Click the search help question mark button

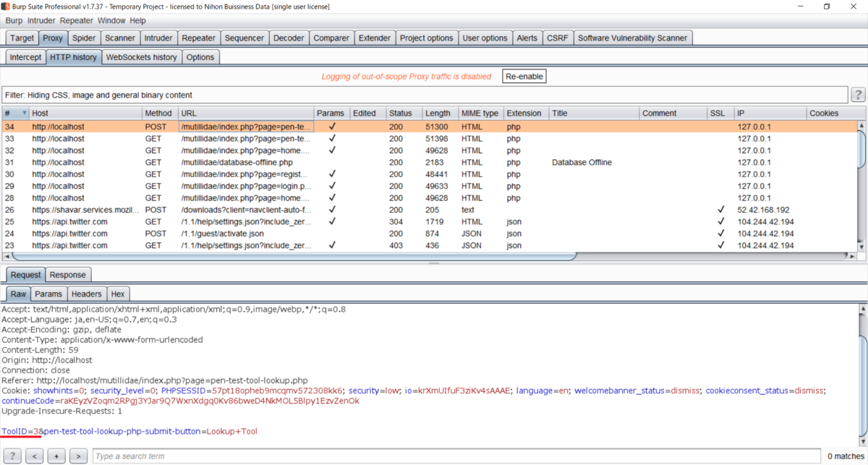click(x=12, y=456)
